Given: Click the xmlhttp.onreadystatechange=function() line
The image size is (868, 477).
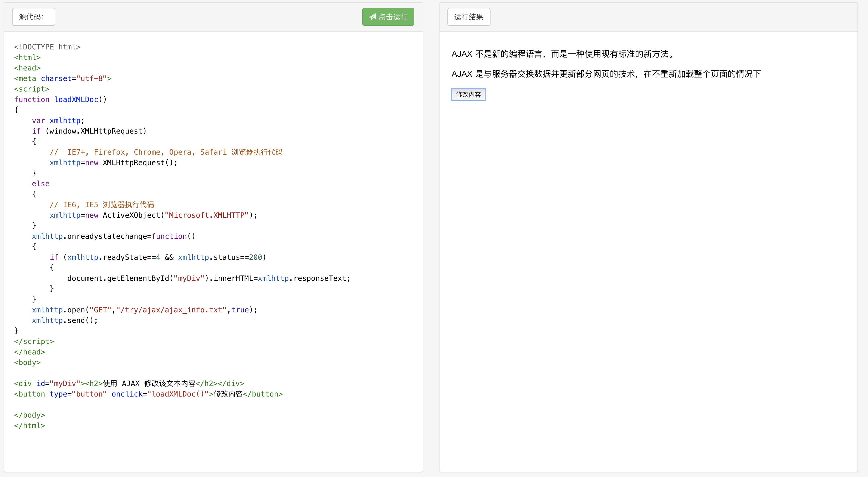Looking at the screenshot, I should (x=114, y=236).
